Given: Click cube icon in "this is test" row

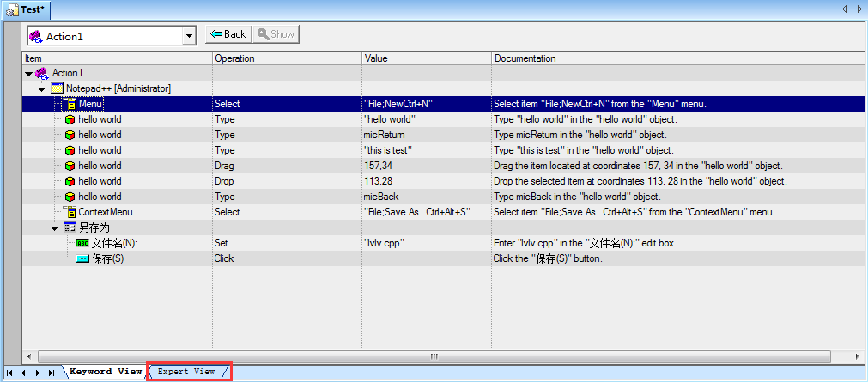Looking at the screenshot, I should 70,150.
